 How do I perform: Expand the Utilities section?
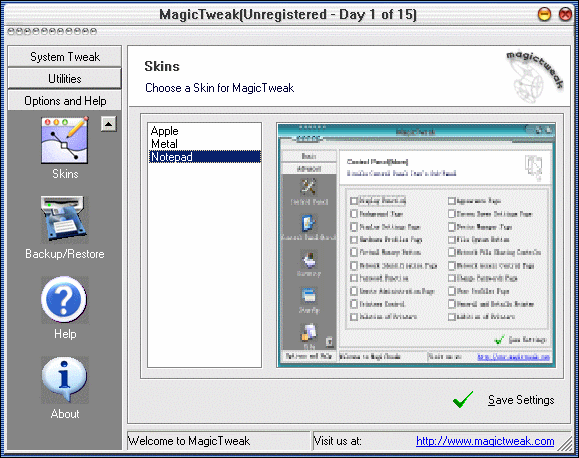tap(65, 78)
